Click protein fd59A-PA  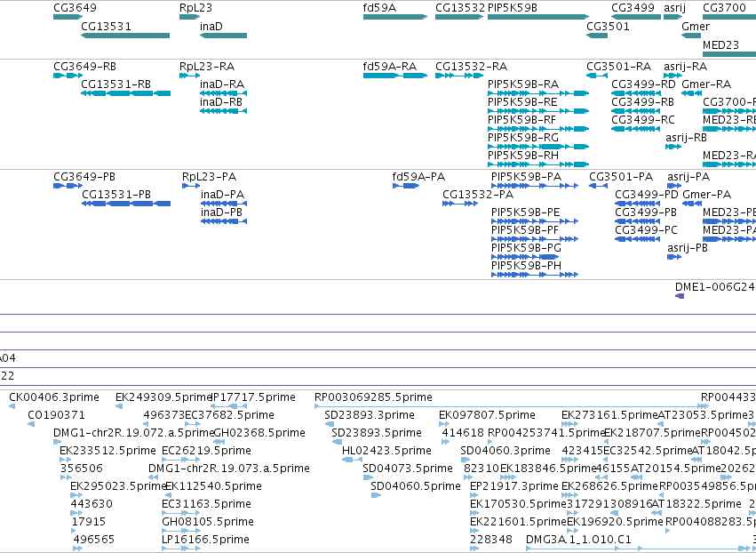coord(418,177)
